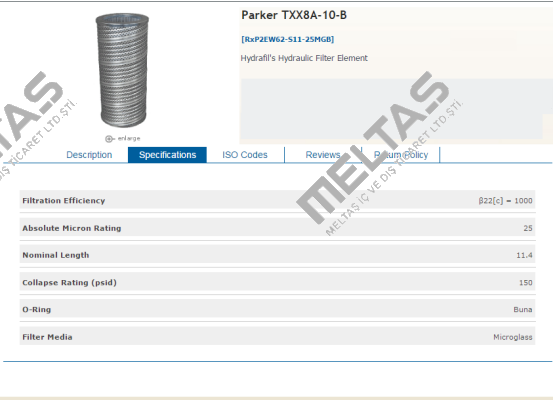Open the ISO Codes tab
This screenshot has width=553, height=400.
click(x=245, y=155)
